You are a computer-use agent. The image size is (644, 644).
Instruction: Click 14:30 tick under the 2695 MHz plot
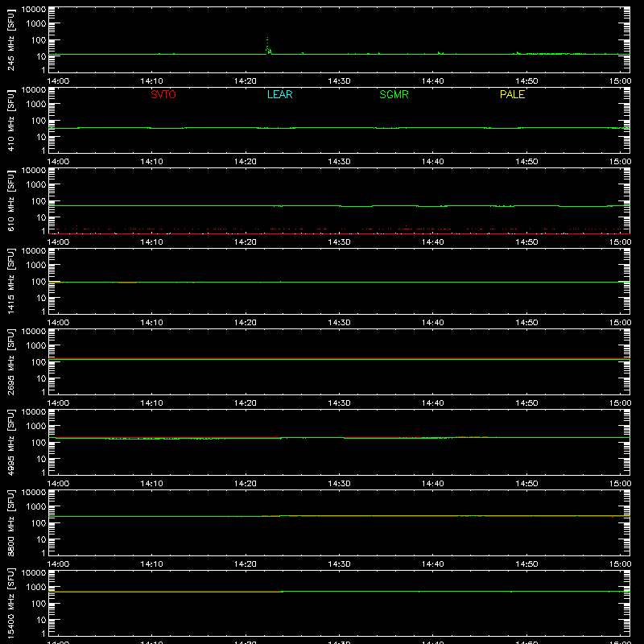tap(339, 403)
